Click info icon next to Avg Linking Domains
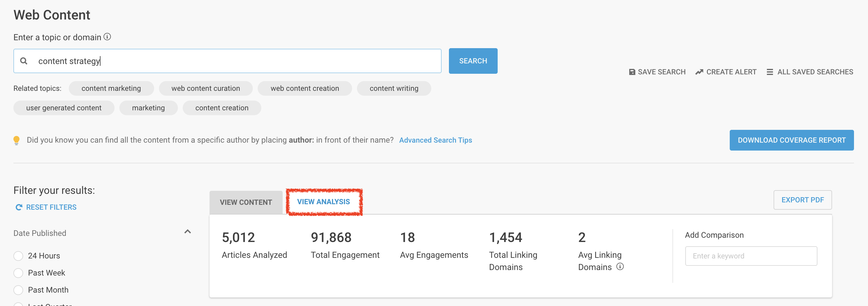Screen dimensions: 868x306 (x=620, y=266)
